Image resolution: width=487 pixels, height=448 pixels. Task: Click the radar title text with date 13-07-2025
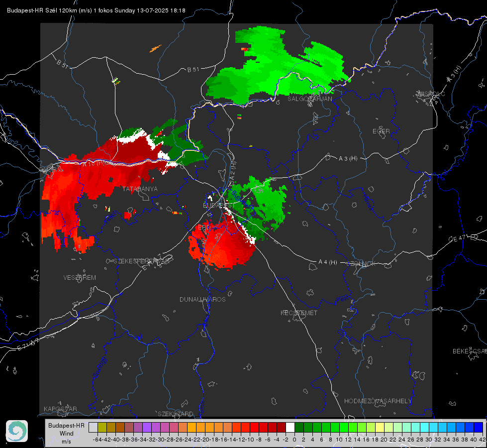[x=96, y=10]
